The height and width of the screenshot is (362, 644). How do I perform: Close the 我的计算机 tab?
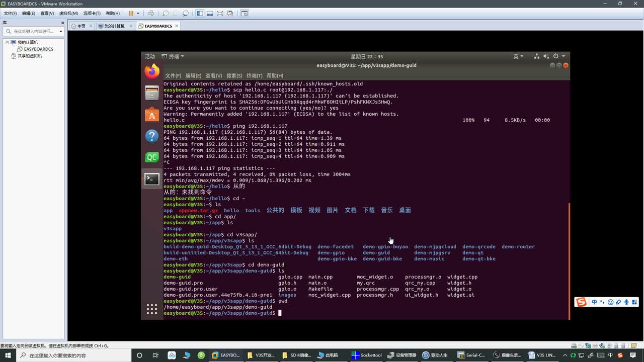point(131,26)
